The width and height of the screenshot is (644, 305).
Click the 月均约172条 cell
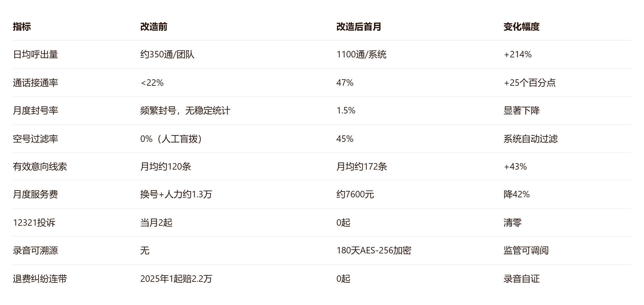click(x=362, y=167)
